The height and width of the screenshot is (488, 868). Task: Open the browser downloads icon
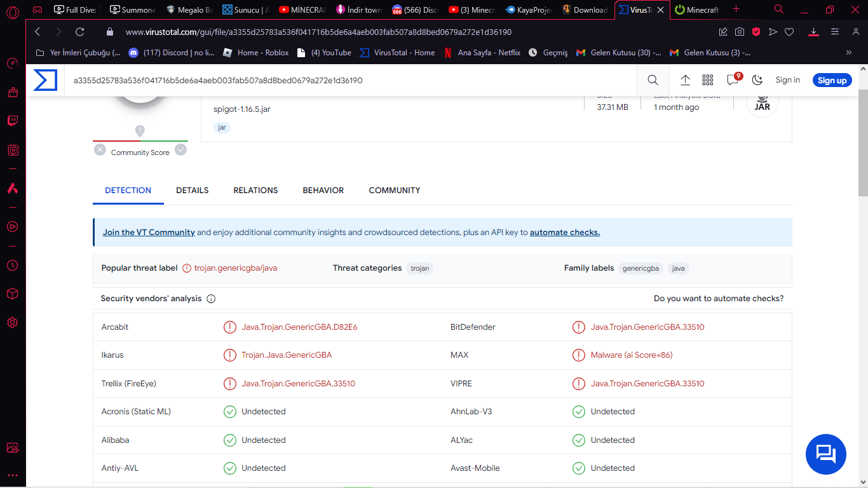pyautogui.click(x=813, y=32)
